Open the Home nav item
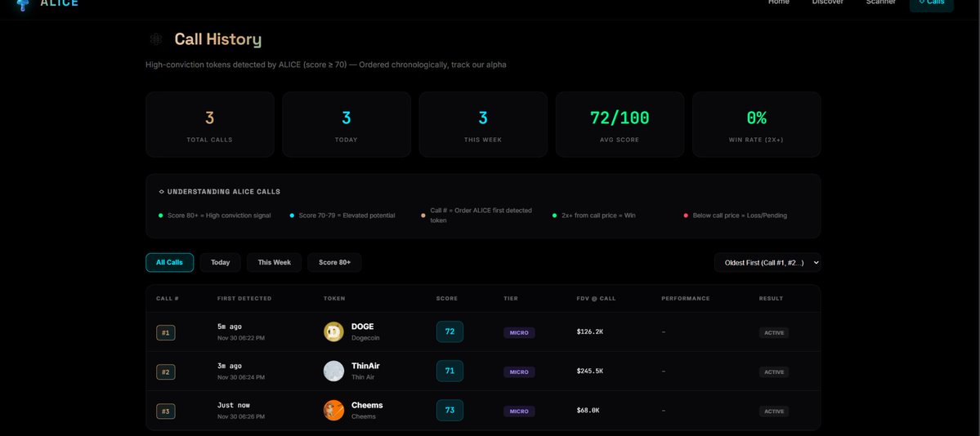 (778, 2)
